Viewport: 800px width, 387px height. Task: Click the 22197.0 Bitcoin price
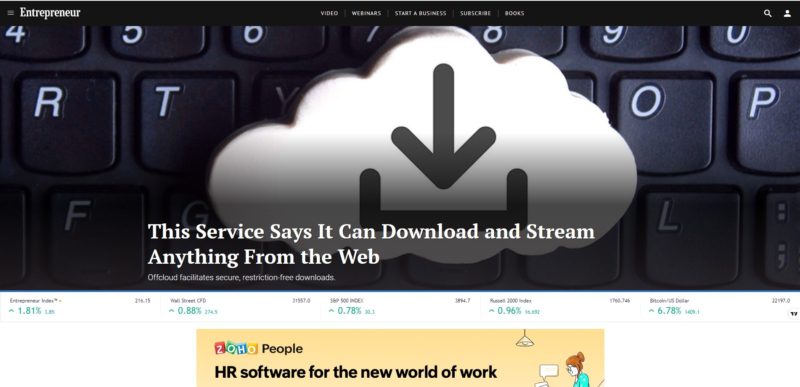[781, 301]
